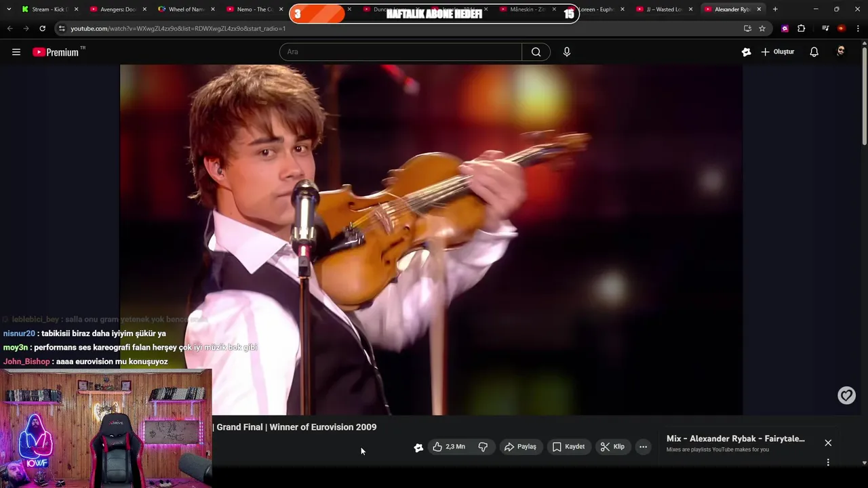The image size is (868, 488).
Task: Click the search magnifier button
Action: click(x=536, y=52)
